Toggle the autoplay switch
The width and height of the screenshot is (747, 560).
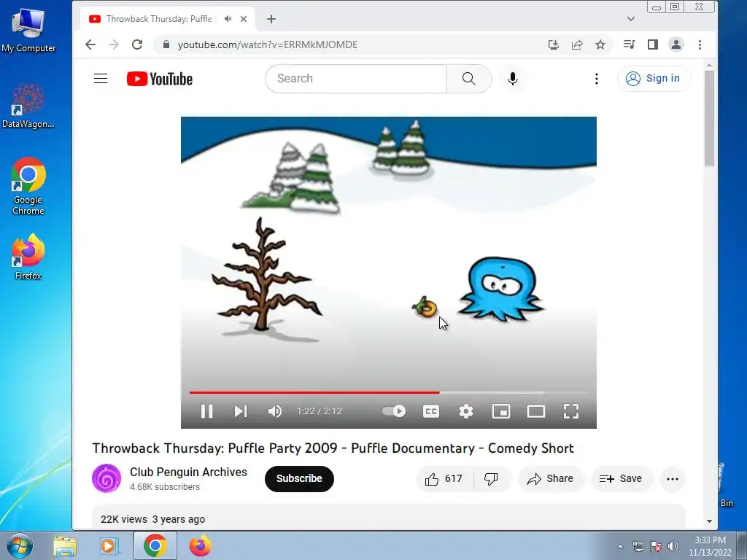[x=393, y=411]
